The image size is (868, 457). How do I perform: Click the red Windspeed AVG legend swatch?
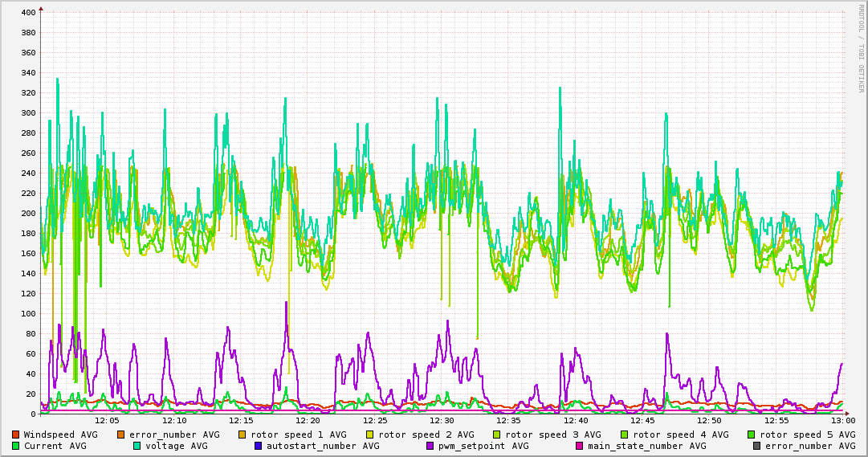coord(15,435)
